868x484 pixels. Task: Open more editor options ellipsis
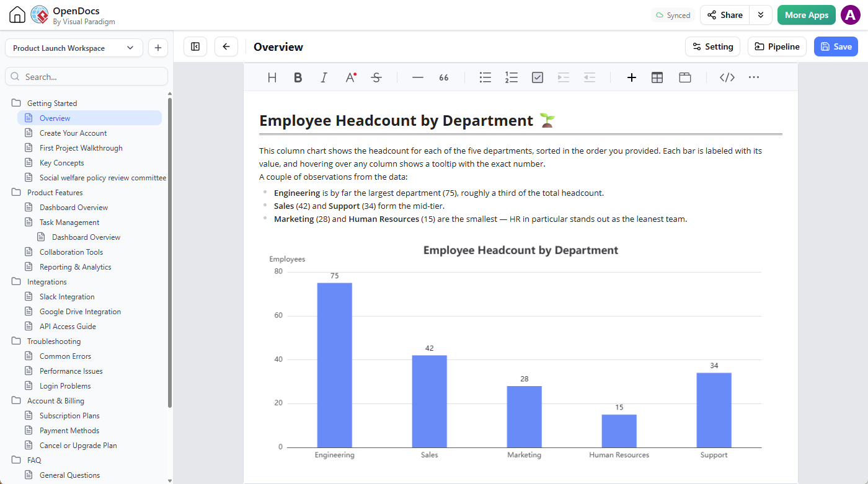pos(754,77)
